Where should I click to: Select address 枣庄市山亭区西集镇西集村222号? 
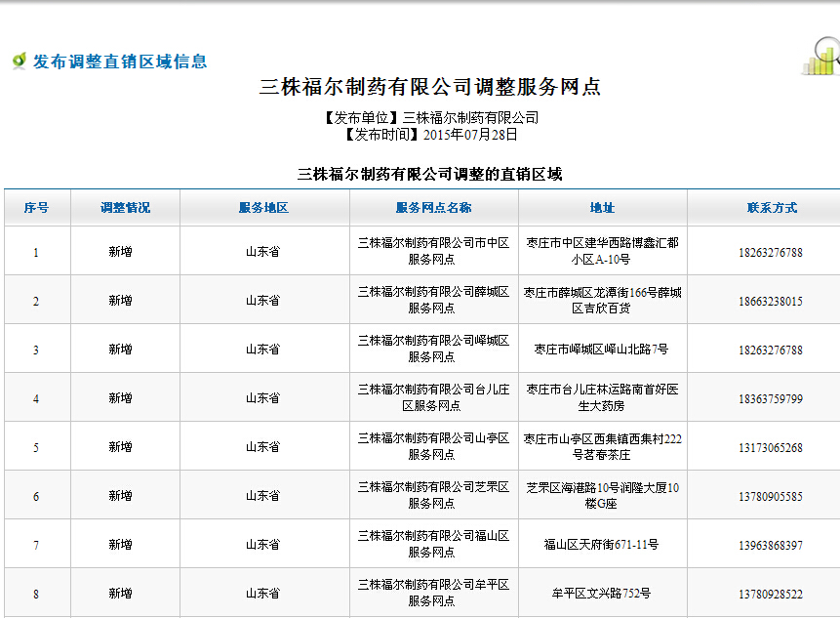pos(602,446)
